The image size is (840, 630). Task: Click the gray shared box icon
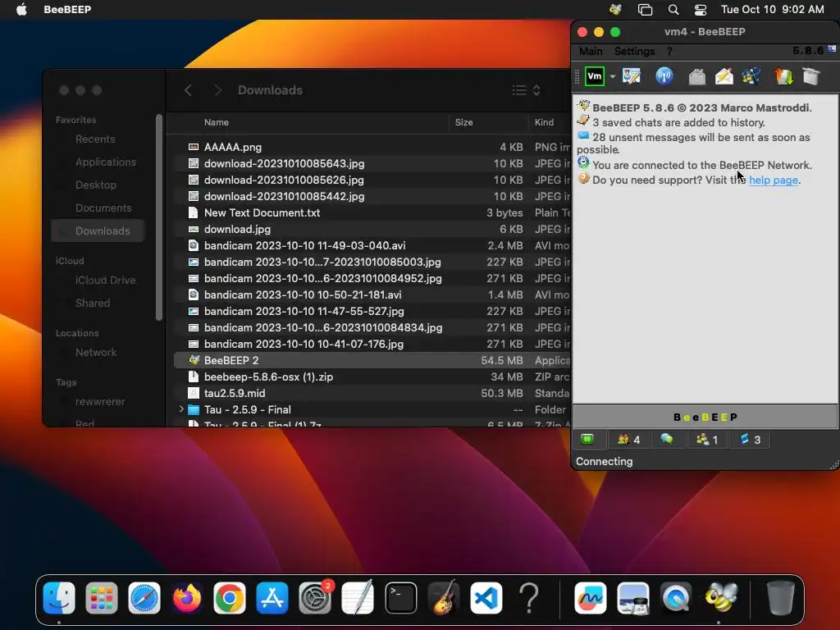(811, 76)
